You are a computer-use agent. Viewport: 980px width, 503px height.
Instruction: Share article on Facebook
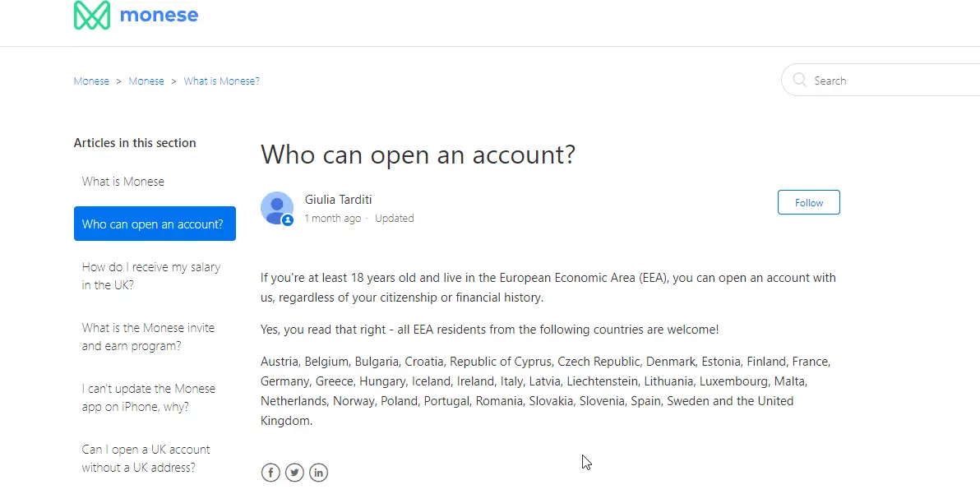coord(270,472)
